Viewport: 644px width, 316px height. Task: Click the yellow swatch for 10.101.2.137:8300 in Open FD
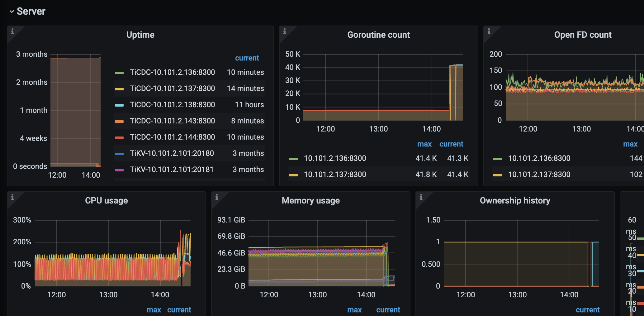(x=498, y=175)
